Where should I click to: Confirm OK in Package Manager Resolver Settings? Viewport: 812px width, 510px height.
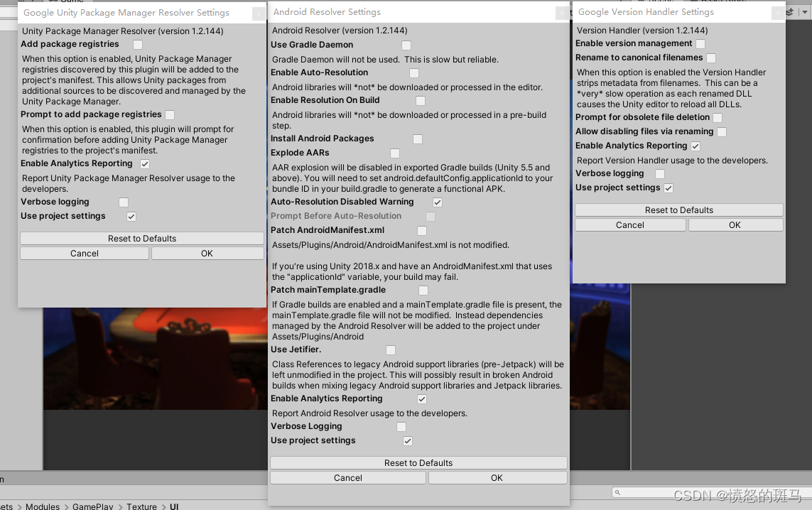tap(207, 253)
